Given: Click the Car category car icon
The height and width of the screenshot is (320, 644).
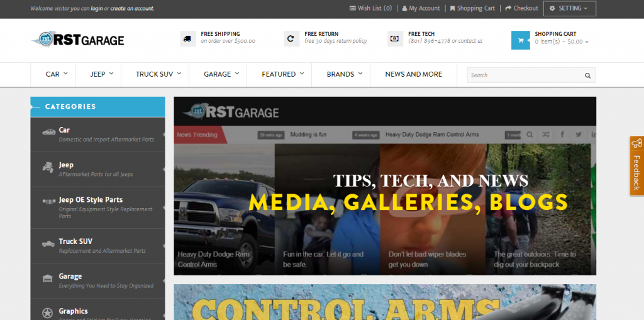Looking at the screenshot, I should pyautogui.click(x=48, y=132).
